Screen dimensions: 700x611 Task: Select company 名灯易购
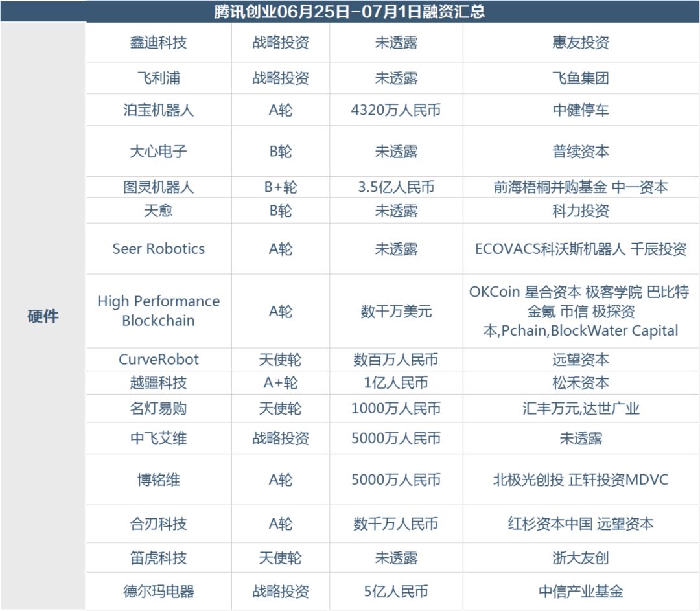[x=158, y=409]
